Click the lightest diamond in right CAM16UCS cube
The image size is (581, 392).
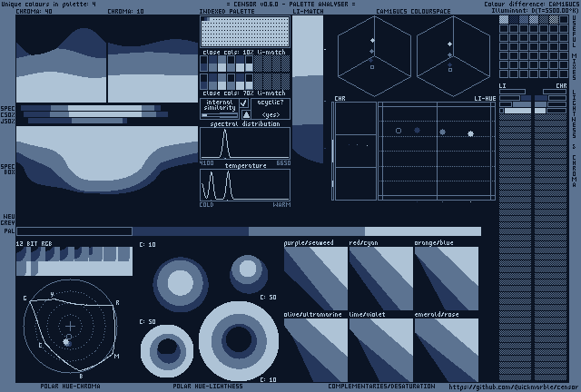click(450, 44)
